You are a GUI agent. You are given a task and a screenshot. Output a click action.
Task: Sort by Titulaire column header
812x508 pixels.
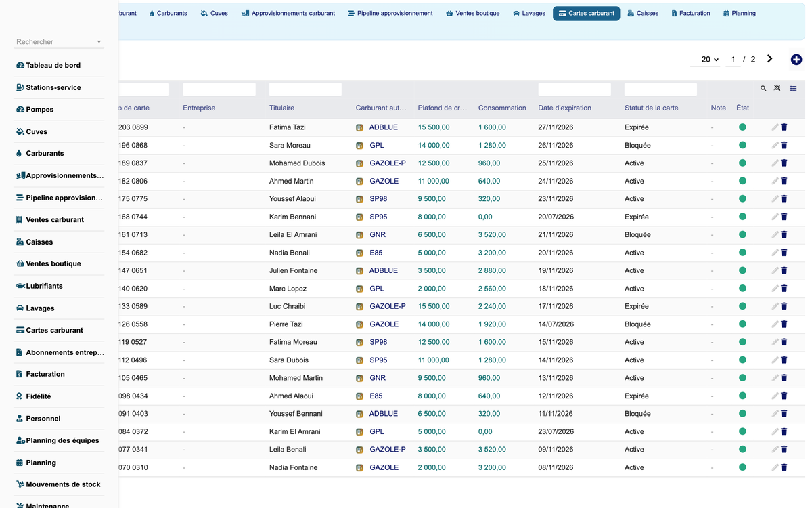[x=281, y=108]
